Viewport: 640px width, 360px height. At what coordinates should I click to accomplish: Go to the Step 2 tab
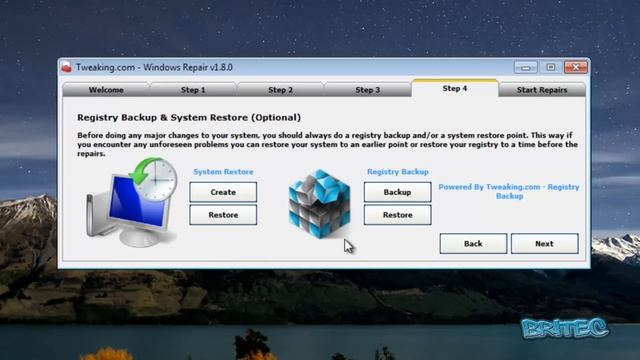[x=280, y=90]
